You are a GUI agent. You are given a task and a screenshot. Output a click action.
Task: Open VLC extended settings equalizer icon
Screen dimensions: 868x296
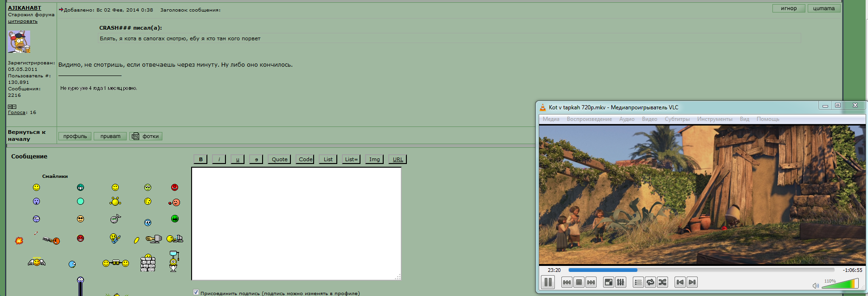621,282
